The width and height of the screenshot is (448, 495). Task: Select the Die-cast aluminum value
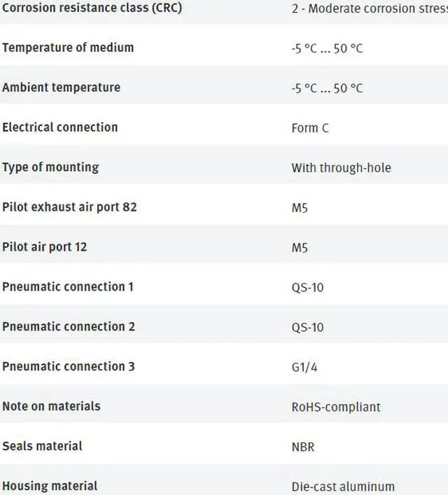343,487
